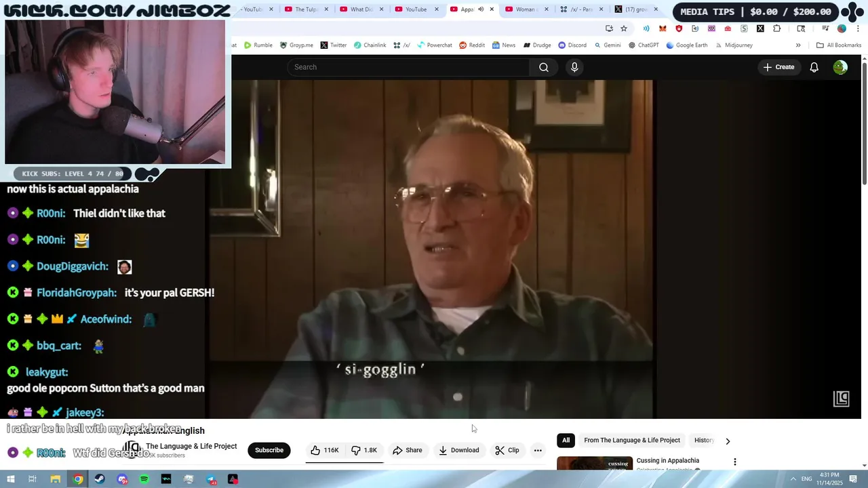Click the Download button
Viewport: 868px width, 488px height.
tap(458, 450)
